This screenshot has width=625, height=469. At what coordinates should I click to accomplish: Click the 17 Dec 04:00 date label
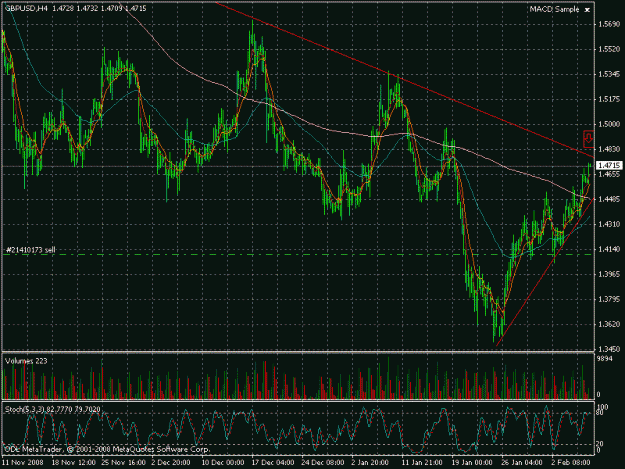(273, 463)
